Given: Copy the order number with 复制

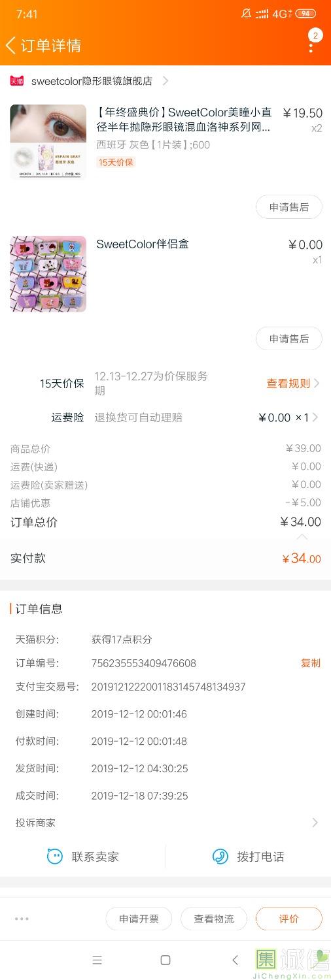Looking at the screenshot, I should pos(311,663).
